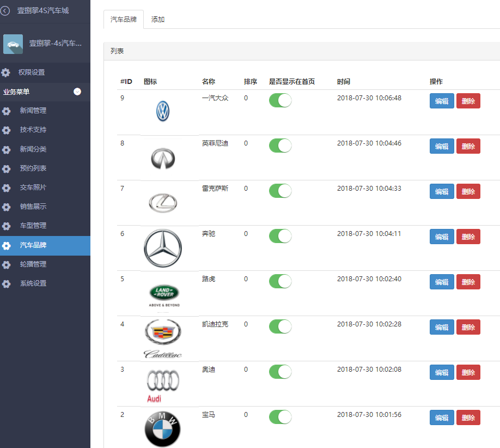Click the BMW logo image
This screenshot has height=448, width=500.
(163, 429)
